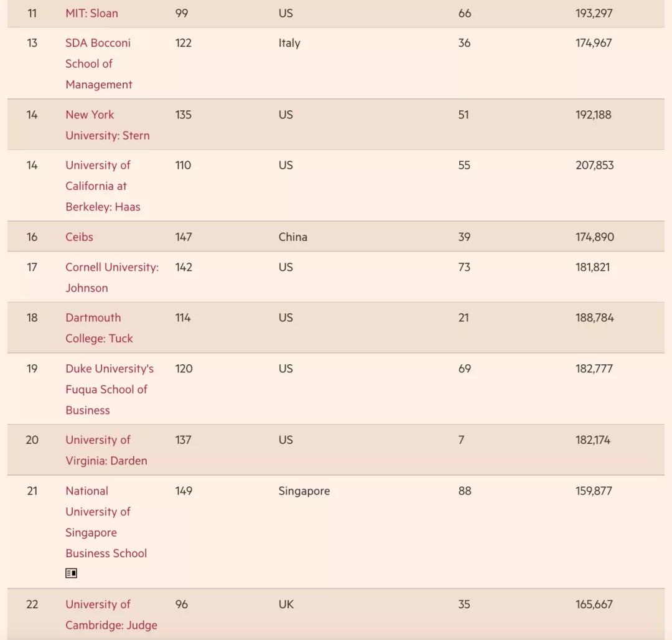
Task: Click the icon below National University of Singapore
Action: 72,573
